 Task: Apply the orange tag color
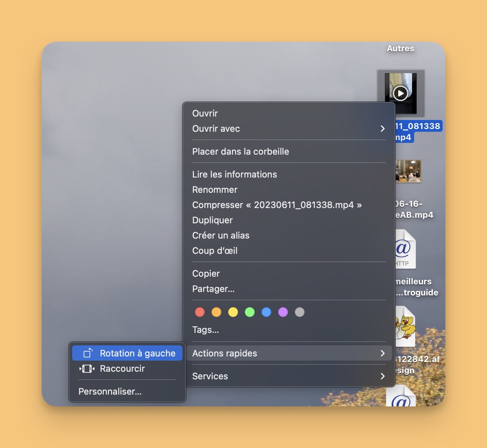coord(216,312)
